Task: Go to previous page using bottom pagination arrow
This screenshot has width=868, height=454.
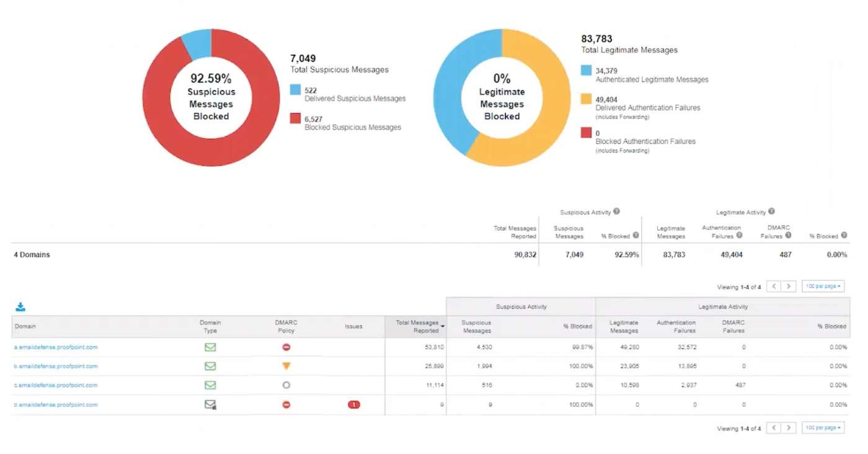Action: coord(774,428)
